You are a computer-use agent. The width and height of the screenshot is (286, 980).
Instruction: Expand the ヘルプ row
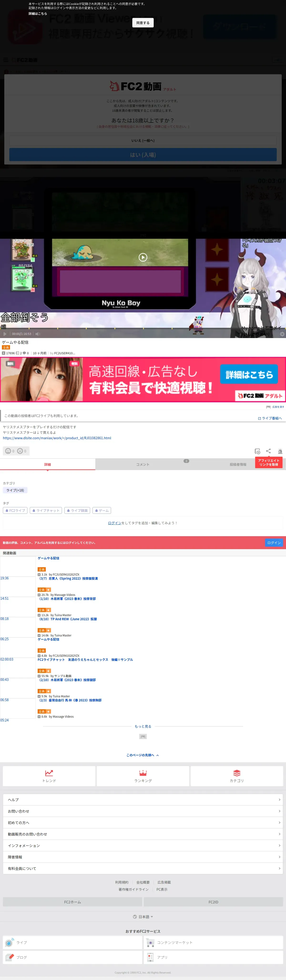click(x=143, y=800)
